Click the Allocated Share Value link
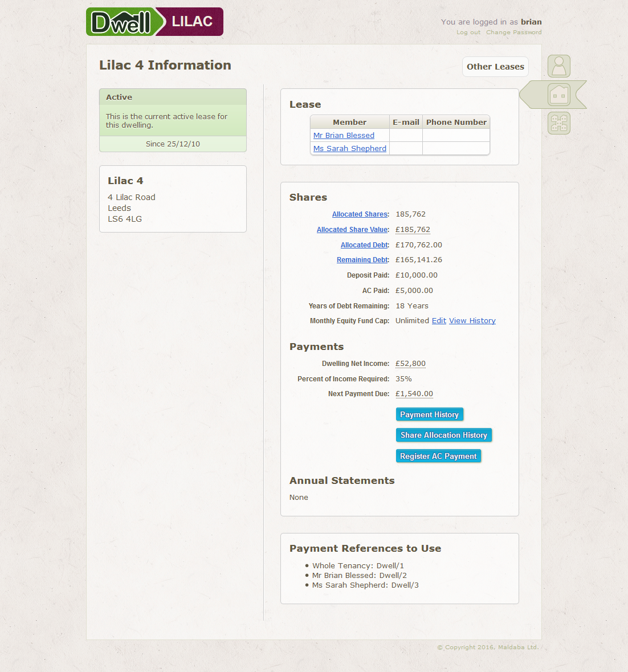 tap(352, 230)
